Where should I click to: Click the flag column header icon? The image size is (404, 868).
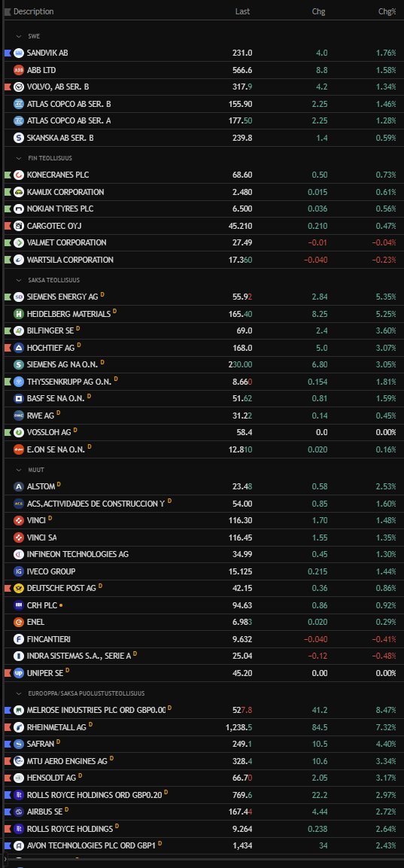coord(8,11)
